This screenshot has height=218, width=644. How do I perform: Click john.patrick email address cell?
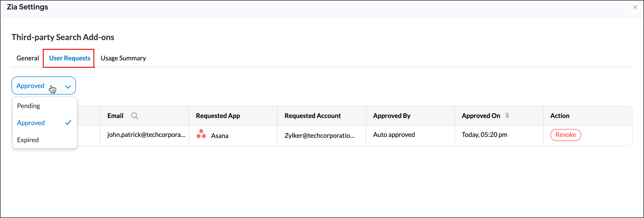tap(146, 135)
